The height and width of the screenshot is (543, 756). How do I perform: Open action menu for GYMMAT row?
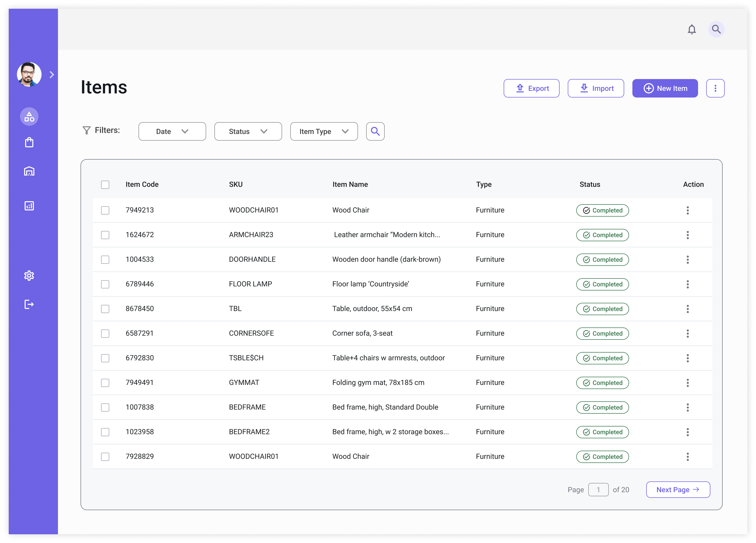pyautogui.click(x=687, y=383)
